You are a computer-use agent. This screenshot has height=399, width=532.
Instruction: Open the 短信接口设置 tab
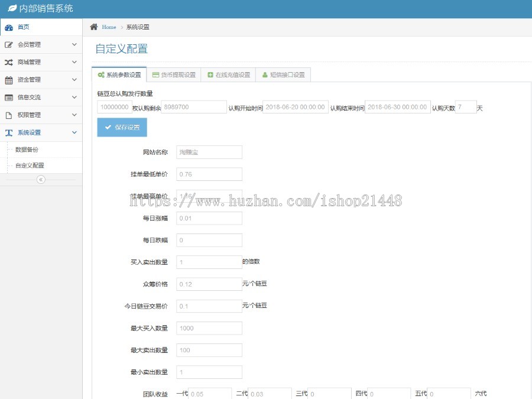coord(283,75)
